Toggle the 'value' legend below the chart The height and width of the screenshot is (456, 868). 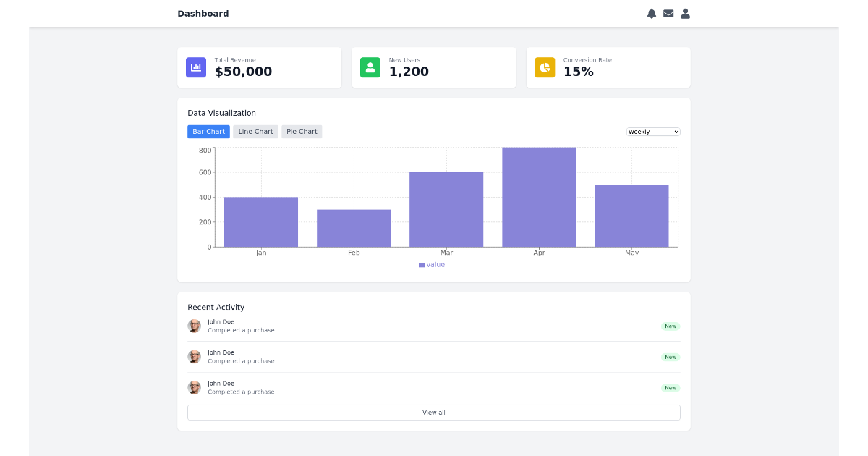[x=432, y=264]
